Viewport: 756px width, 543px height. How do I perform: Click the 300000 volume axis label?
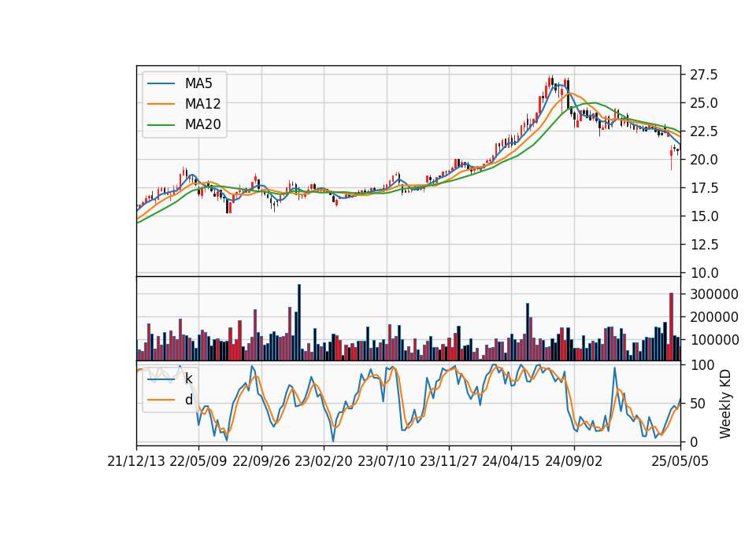tap(714, 294)
